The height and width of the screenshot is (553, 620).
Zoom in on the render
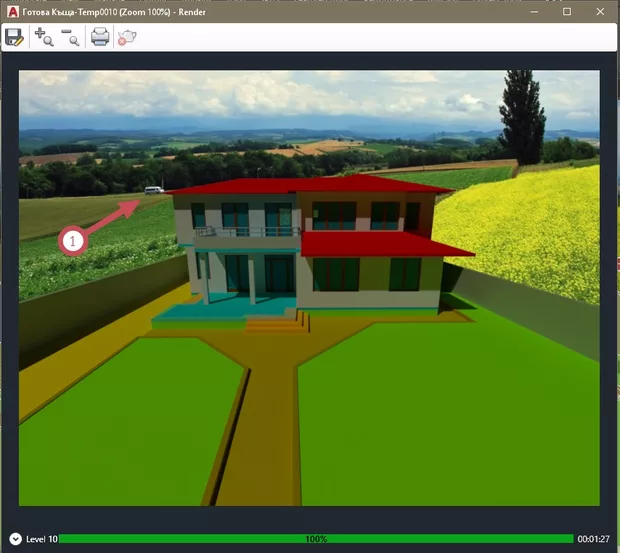tap(44, 37)
